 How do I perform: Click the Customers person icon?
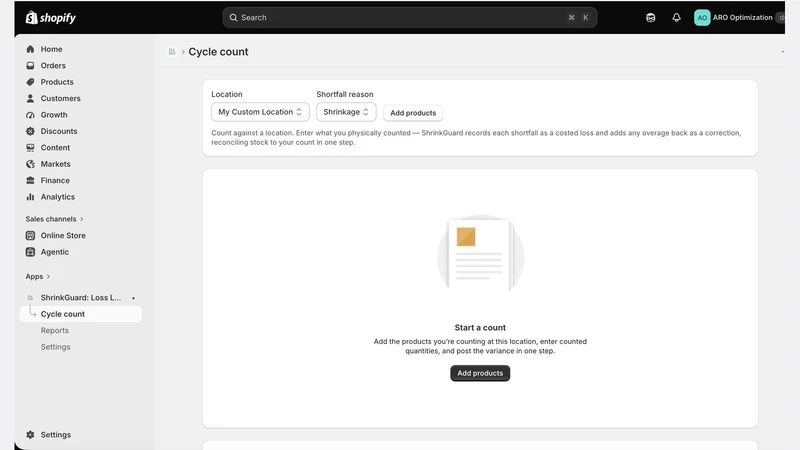(x=30, y=98)
